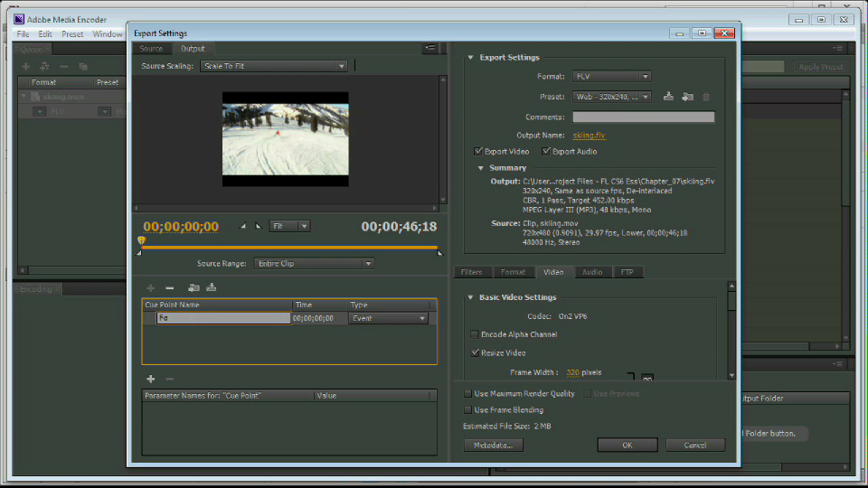868x488 pixels.
Task: Add a parameter with the lower plus icon
Action: 151,379
